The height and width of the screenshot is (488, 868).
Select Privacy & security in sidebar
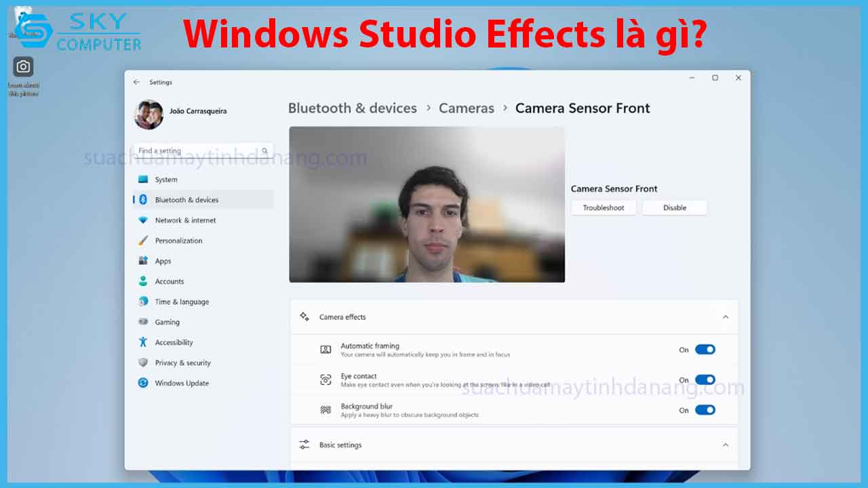pos(182,363)
